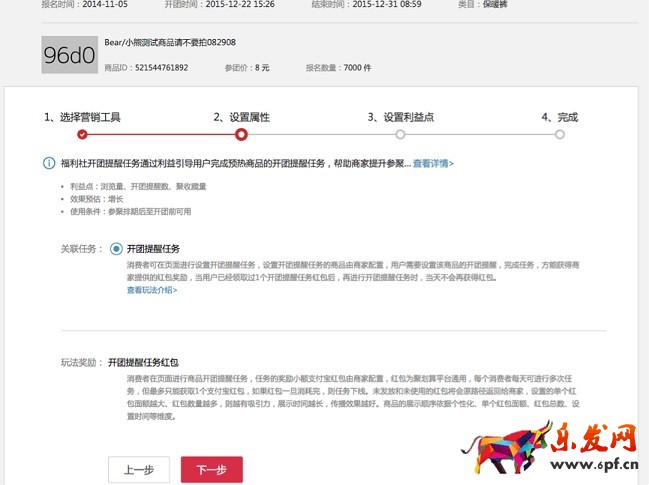Go to step label 1、选择营销工具
The image size is (649, 485).
point(82,117)
